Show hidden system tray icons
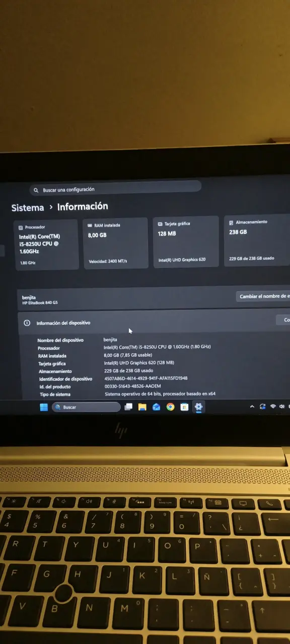290x644 pixels. coord(252,407)
